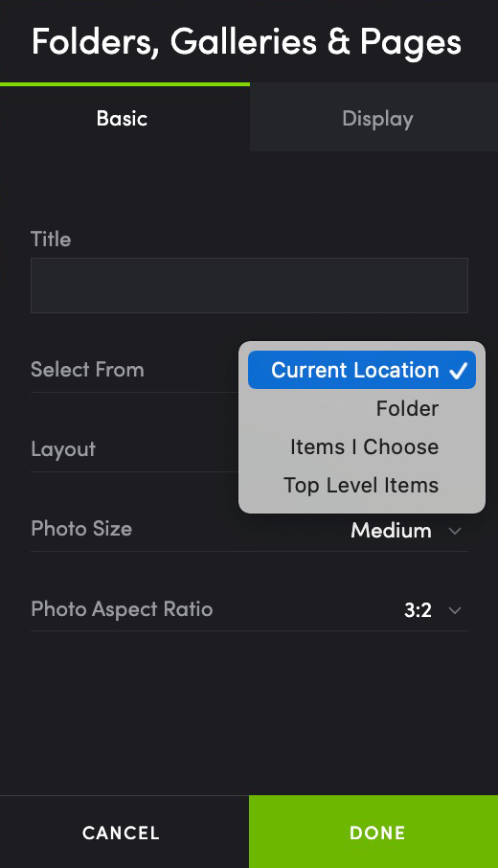Click the Select From label
This screenshot has height=868, width=498.
[87, 369]
